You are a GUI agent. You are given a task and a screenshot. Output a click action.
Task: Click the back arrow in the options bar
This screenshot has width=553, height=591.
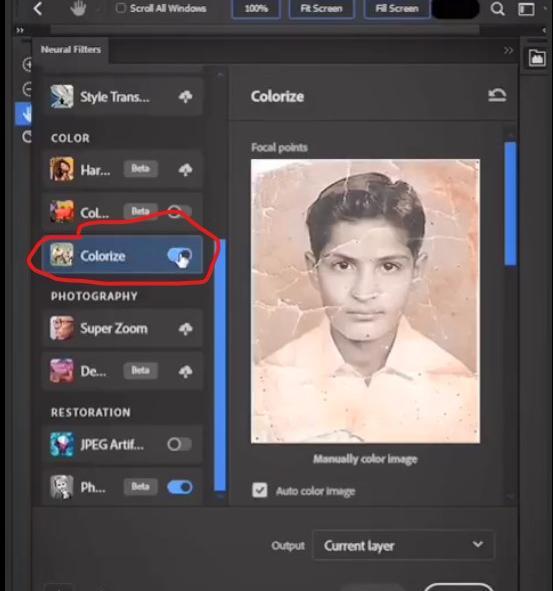(38, 9)
